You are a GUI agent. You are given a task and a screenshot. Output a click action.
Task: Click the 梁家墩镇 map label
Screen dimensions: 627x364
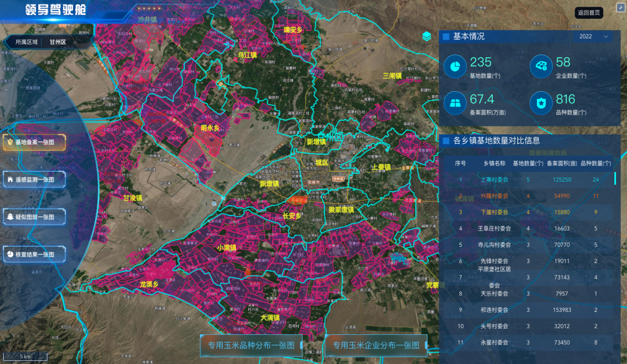(341, 210)
